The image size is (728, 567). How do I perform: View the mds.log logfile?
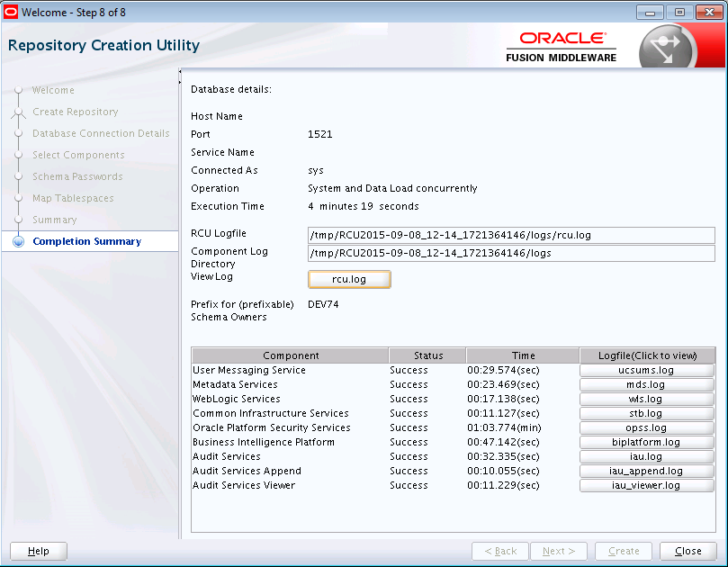[646, 384]
